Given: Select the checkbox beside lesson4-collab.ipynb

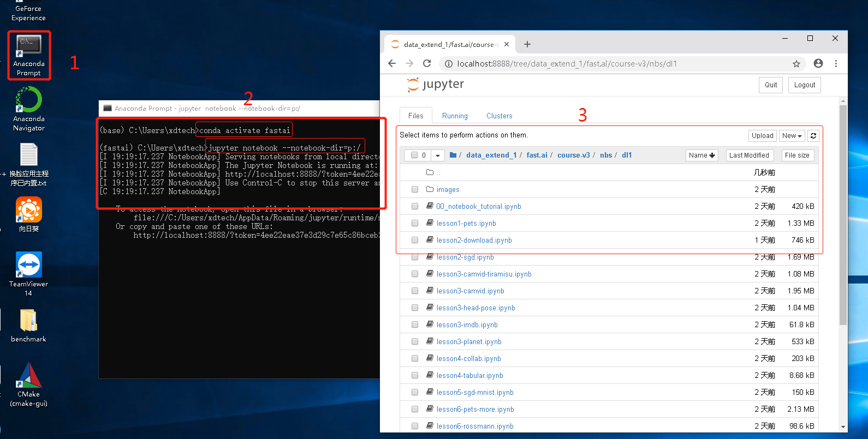Looking at the screenshot, I should pos(415,358).
